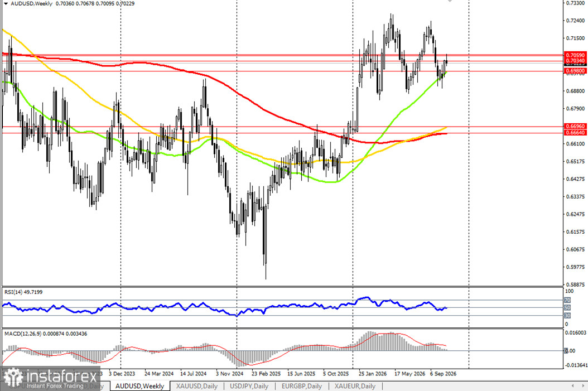This screenshot has height=391, width=588.
Task: Click the 0.62475 value on price axis
Action: [x=575, y=214]
